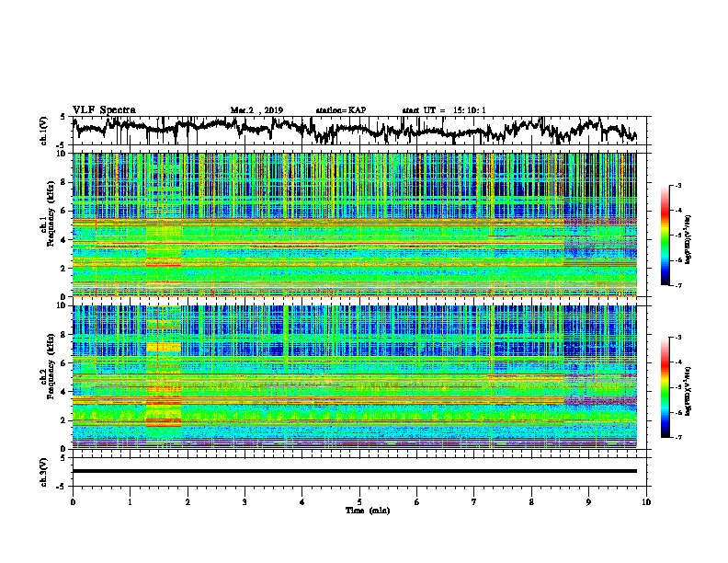Click the 'station=KAP' header label
The width and height of the screenshot is (728, 563).
(341, 110)
